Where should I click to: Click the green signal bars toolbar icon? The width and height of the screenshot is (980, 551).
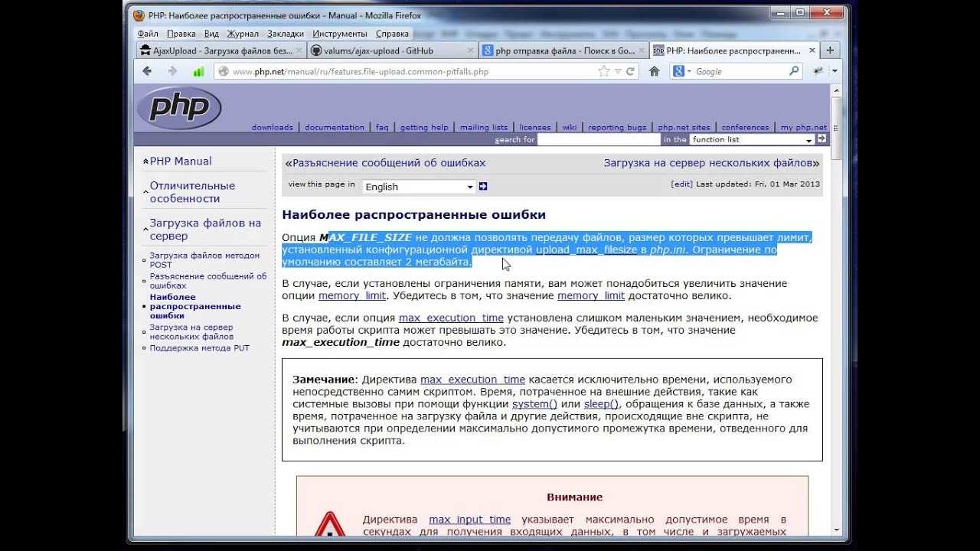[198, 71]
